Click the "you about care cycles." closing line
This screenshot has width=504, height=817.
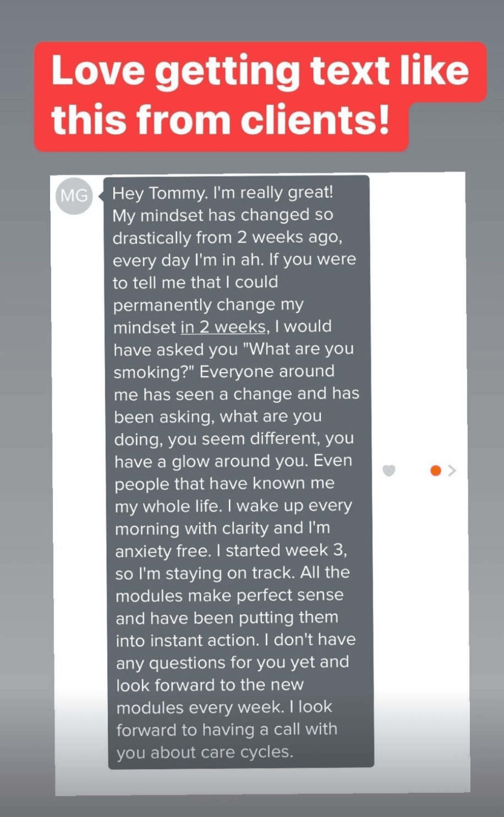pos(204,752)
